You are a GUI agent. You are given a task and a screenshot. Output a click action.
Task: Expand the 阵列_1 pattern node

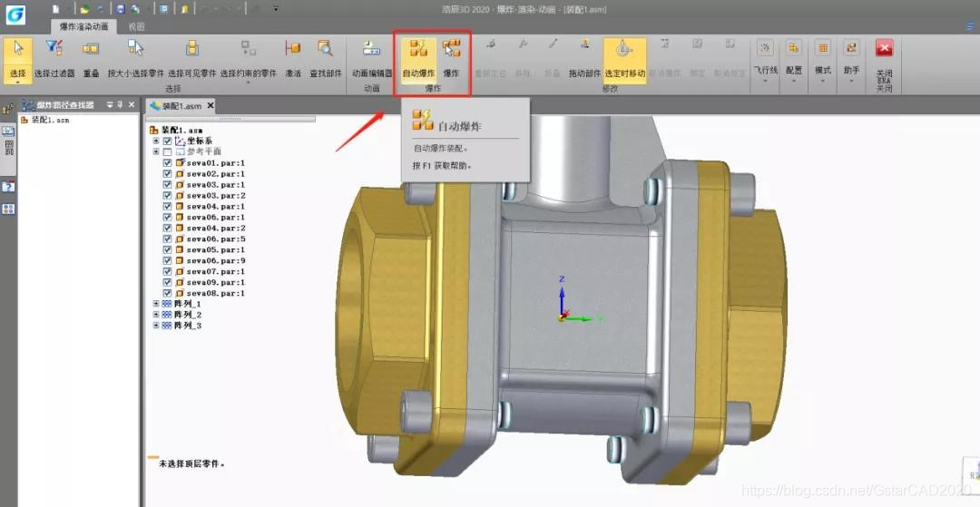click(156, 304)
